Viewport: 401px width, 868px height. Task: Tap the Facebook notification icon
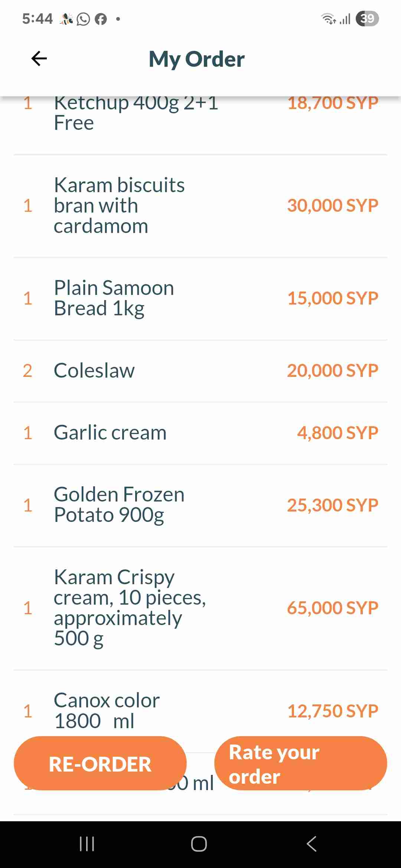(x=101, y=19)
